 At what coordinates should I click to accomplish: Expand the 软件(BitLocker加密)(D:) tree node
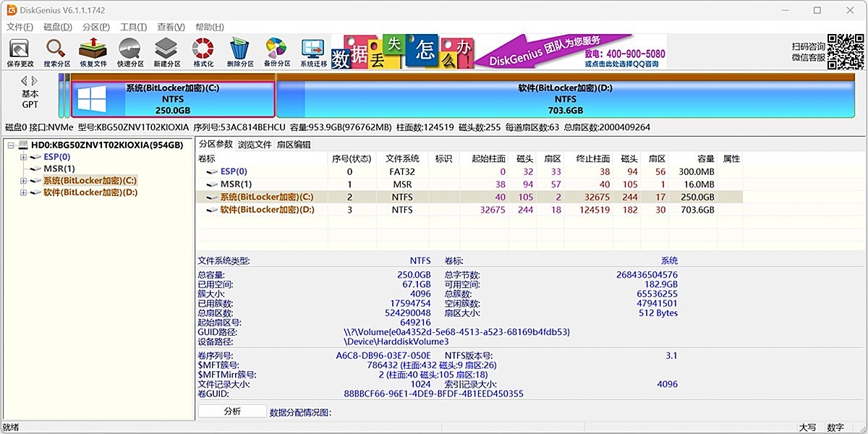click(22, 192)
